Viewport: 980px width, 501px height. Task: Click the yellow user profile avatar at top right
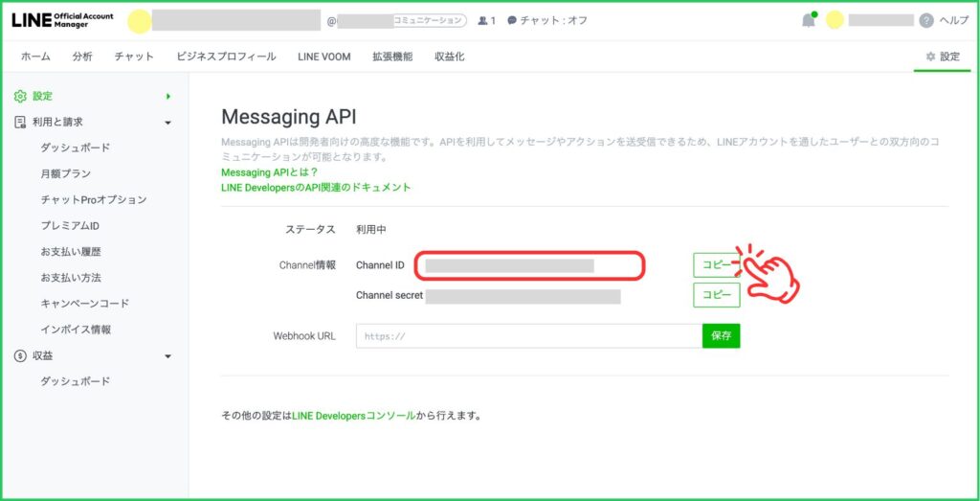pyautogui.click(x=835, y=20)
